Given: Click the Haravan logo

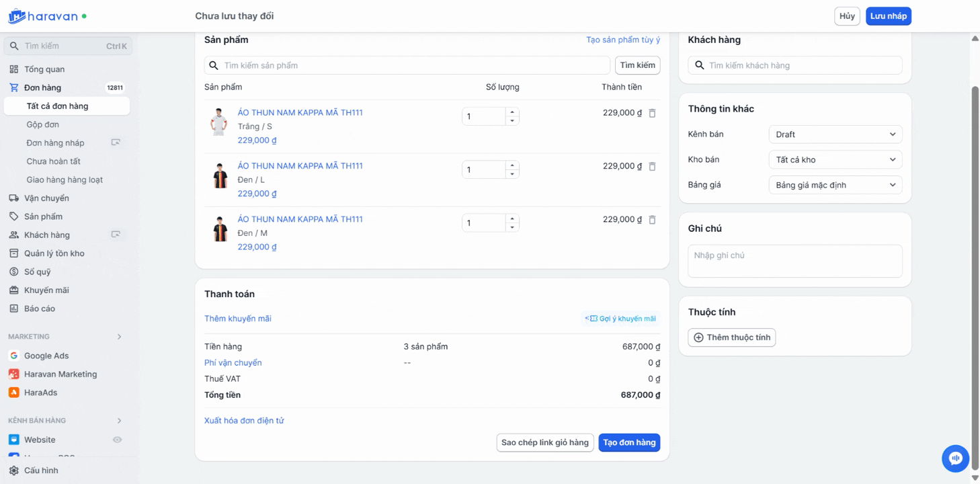Looking at the screenshot, I should coord(44,17).
